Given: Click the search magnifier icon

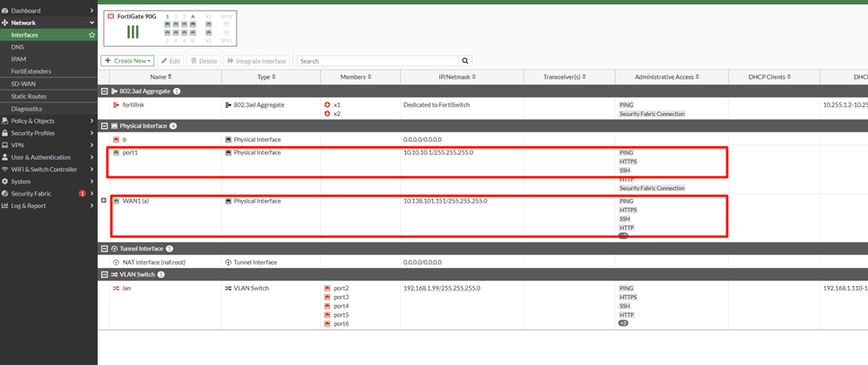Looking at the screenshot, I should pos(465,61).
